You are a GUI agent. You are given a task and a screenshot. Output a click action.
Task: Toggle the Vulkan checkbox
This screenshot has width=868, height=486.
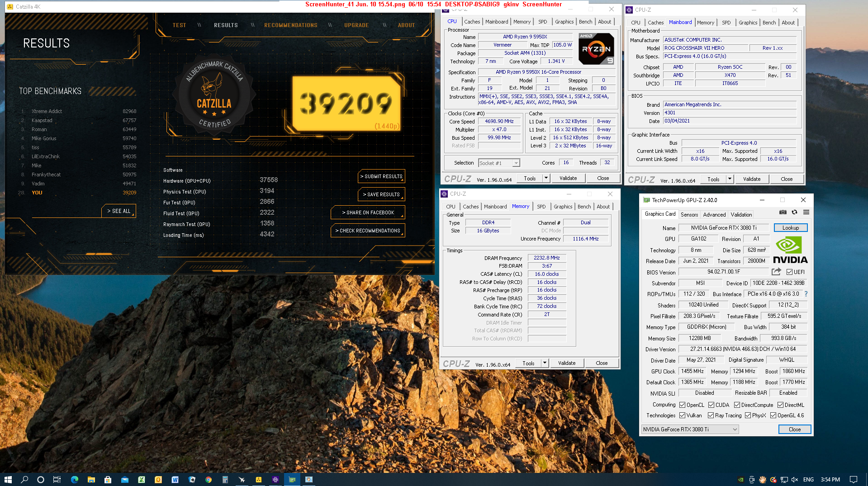(682, 415)
